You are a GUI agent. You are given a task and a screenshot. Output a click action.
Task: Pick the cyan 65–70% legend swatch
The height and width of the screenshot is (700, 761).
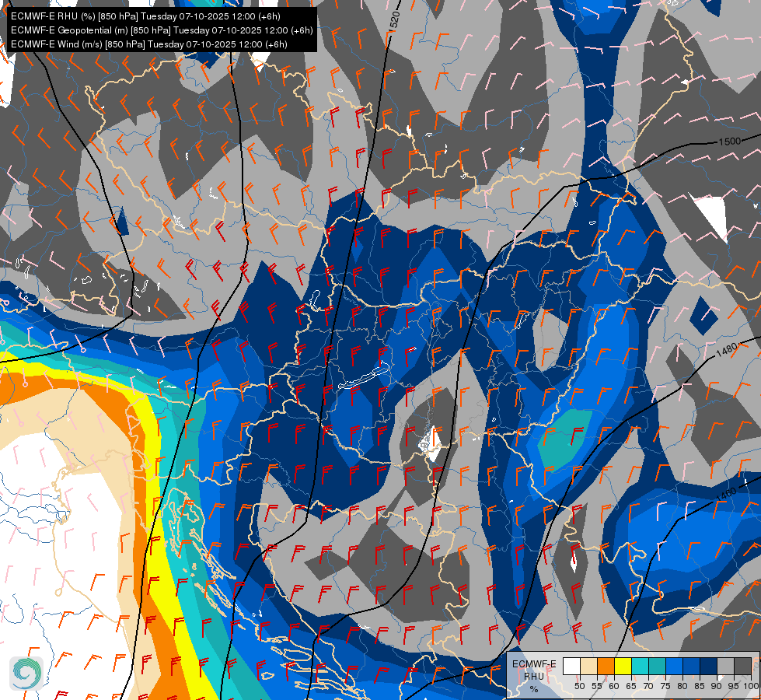click(640, 666)
